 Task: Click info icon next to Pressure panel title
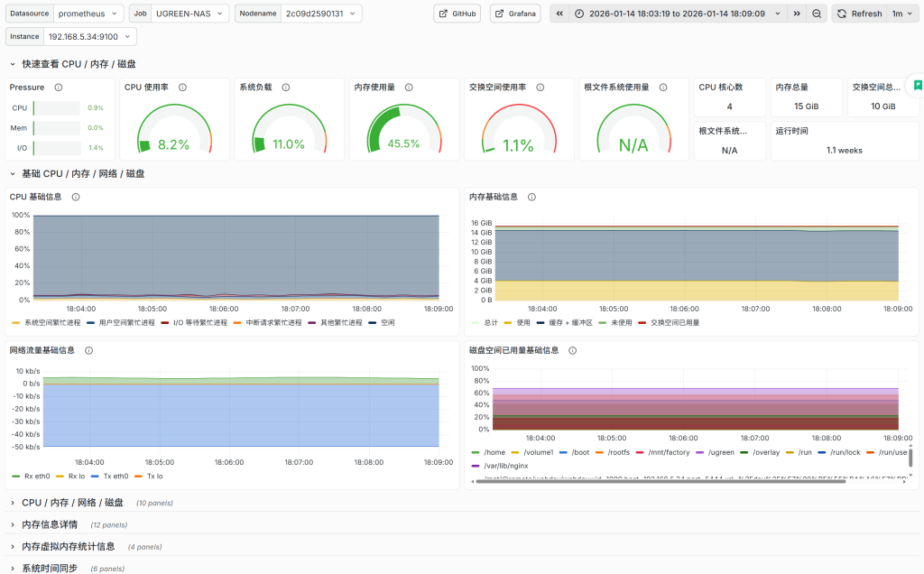pos(59,88)
